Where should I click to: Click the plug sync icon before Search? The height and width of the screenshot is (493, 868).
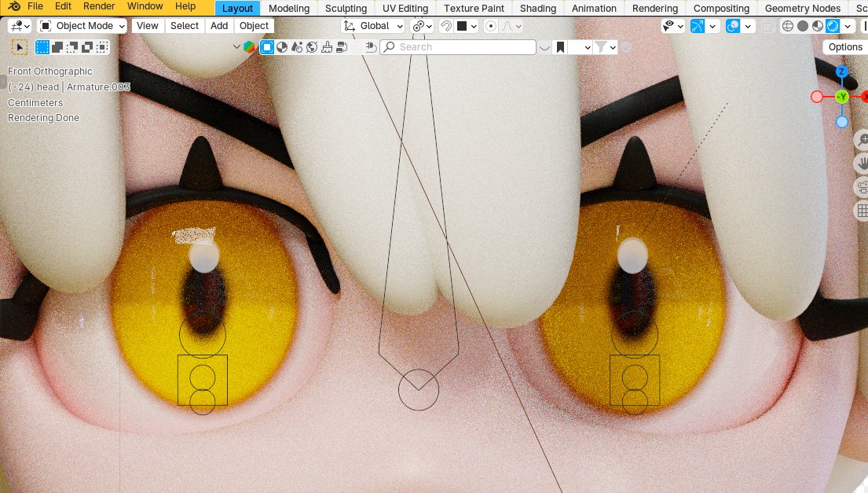tap(371, 47)
